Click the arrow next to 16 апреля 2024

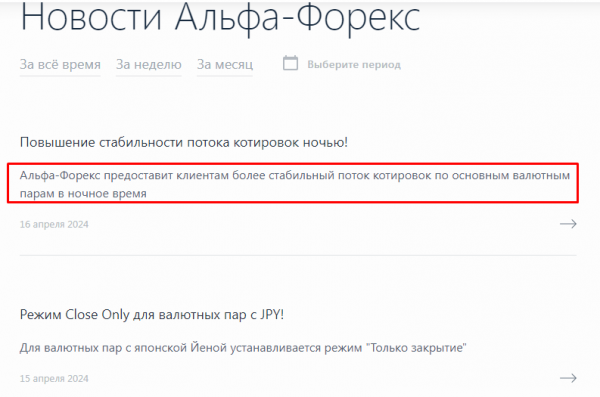[x=568, y=224]
